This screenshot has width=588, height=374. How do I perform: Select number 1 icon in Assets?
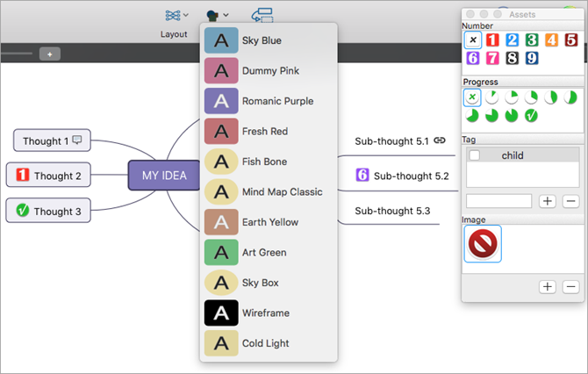pos(492,40)
